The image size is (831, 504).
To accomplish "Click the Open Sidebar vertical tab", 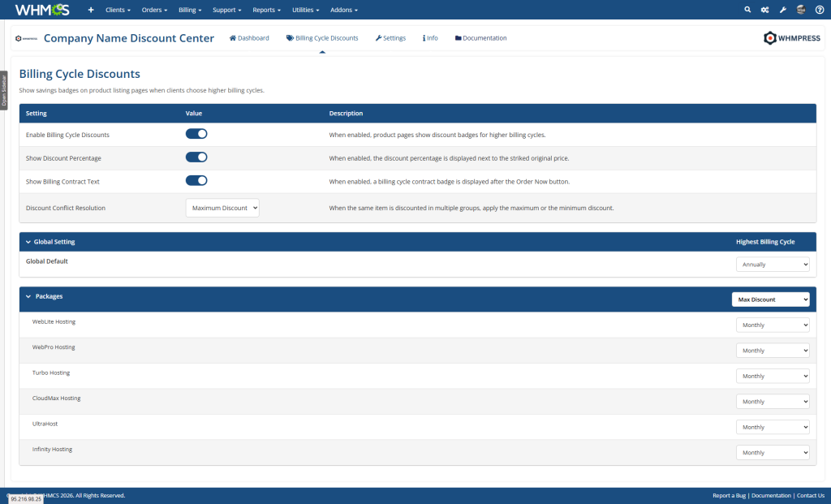I will [x=4, y=90].
